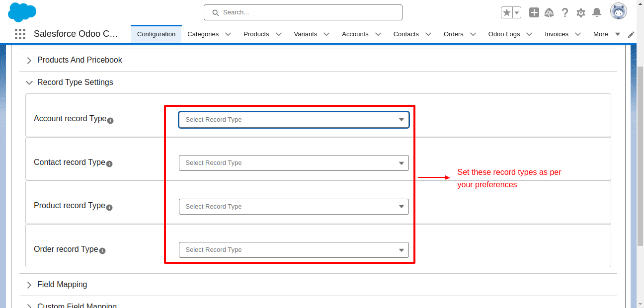644x308 pixels.
Task: Click the info icon beside Account record Type
Action: coord(110,120)
